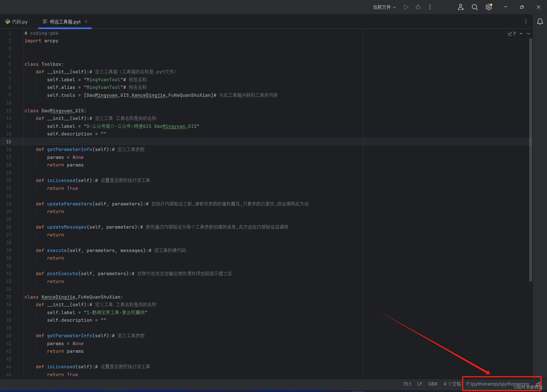The height and width of the screenshot is (392, 547).
Task: Click the Python file icon on 代码.py tab
Action: point(7,21)
